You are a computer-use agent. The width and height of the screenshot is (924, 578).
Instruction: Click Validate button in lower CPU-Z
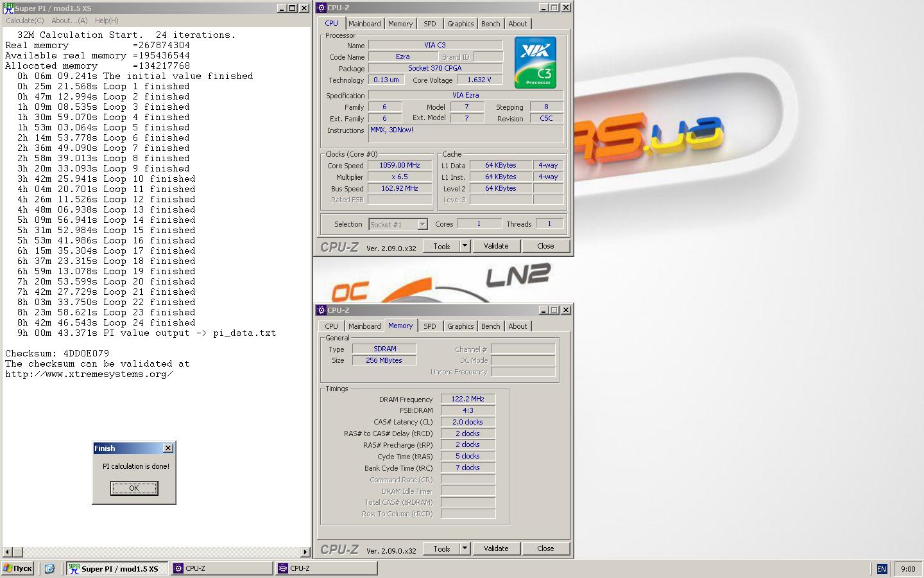(496, 548)
